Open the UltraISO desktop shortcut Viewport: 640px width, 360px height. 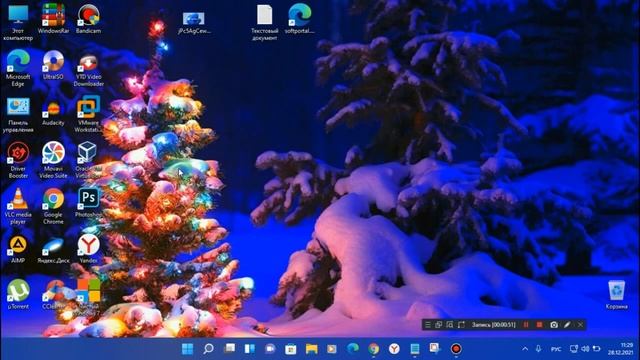click(53, 64)
